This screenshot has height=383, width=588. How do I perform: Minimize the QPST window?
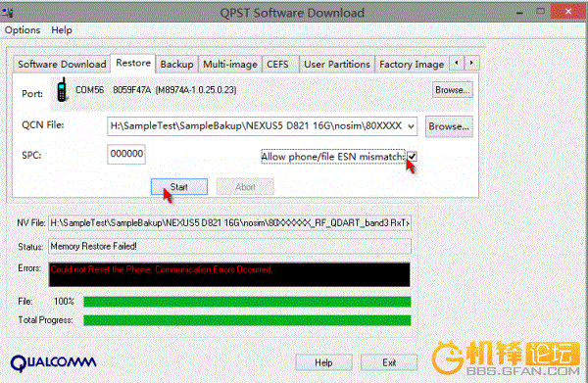(x=519, y=12)
